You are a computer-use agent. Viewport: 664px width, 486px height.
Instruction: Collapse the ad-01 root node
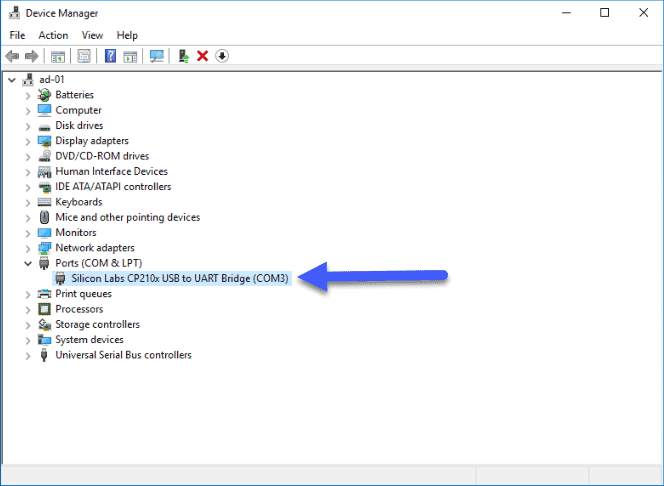pyautogui.click(x=12, y=80)
